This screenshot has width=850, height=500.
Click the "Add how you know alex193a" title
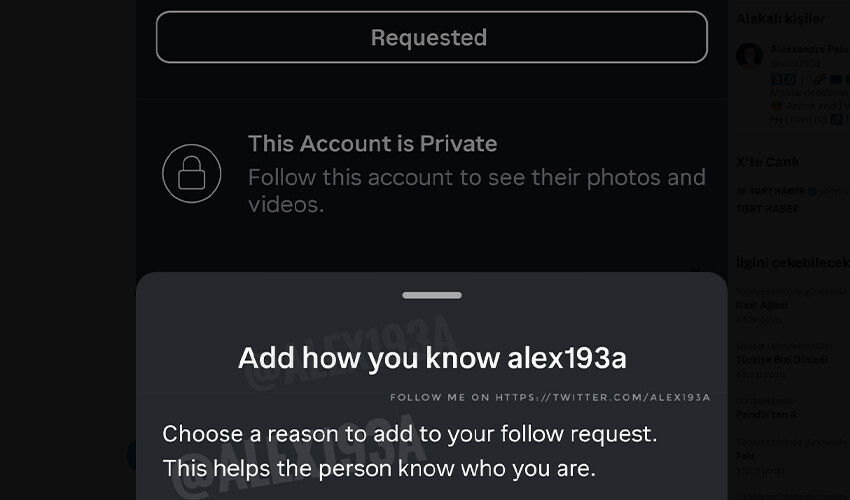point(431,358)
